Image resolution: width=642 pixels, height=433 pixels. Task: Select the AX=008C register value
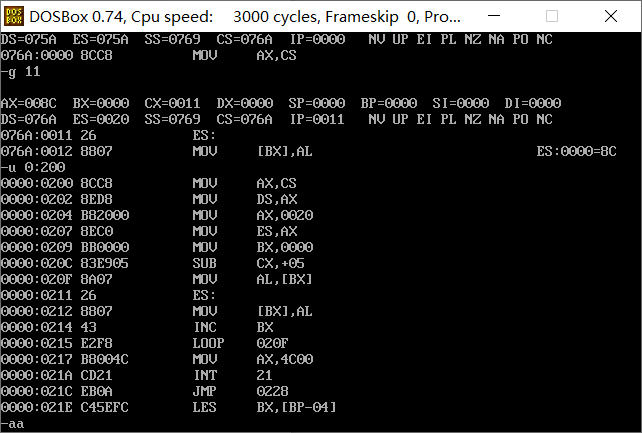(x=29, y=103)
